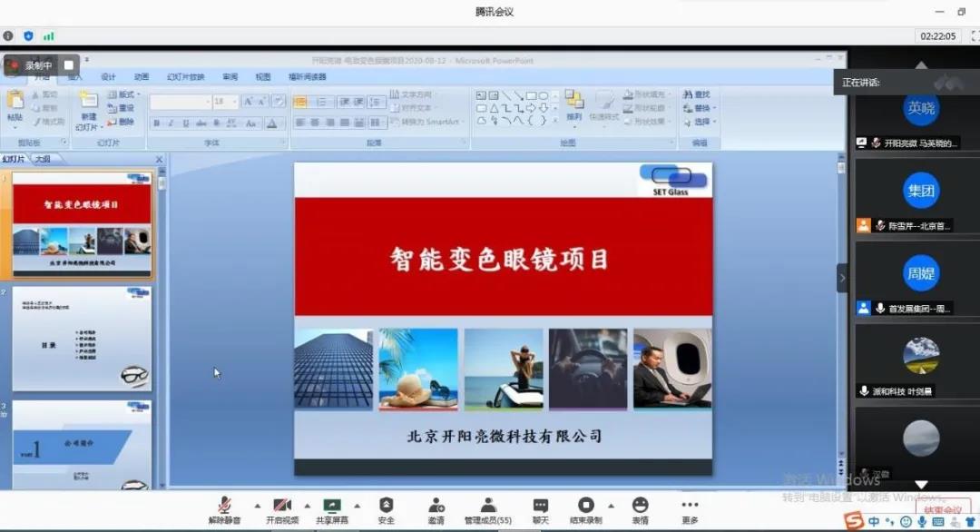980x532 pixels.
Task: Stop recording with white square in 录制中 badge
Action: click(x=69, y=65)
